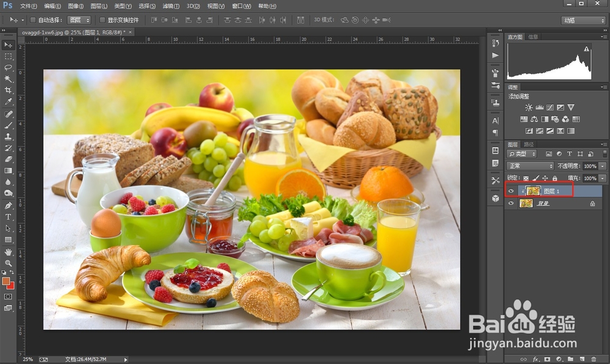Create a new layer icon
The width and height of the screenshot is (610, 364).
(582, 359)
